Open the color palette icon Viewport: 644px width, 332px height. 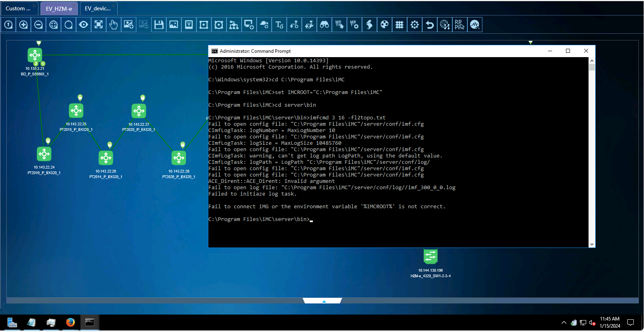pyautogui.click(x=385, y=25)
